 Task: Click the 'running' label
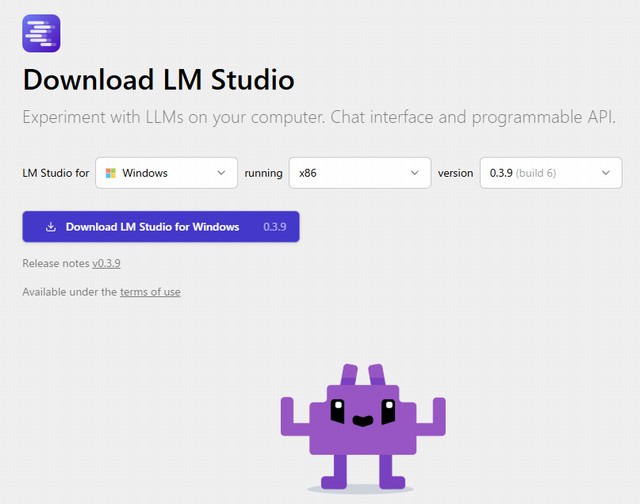pyautogui.click(x=263, y=173)
